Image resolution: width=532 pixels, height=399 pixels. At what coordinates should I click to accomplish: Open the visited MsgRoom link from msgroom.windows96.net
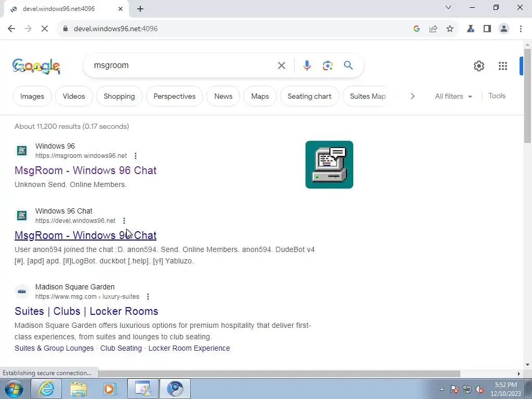[x=86, y=170]
